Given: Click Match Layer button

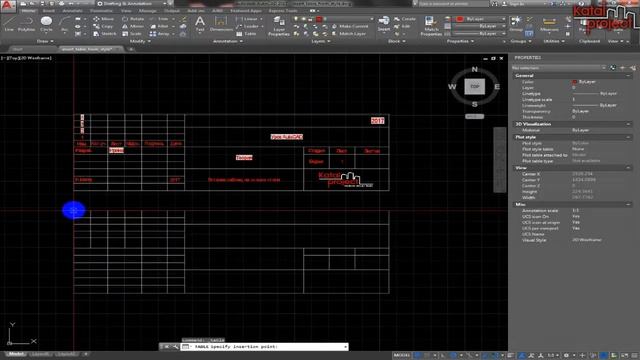Looking at the screenshot, I should 349,33.
